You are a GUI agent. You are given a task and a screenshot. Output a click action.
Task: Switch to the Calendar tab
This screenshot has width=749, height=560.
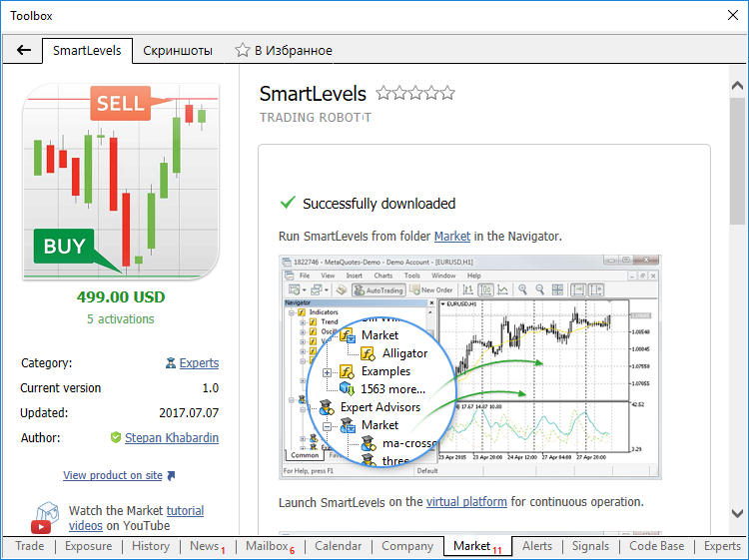[338, 546]
